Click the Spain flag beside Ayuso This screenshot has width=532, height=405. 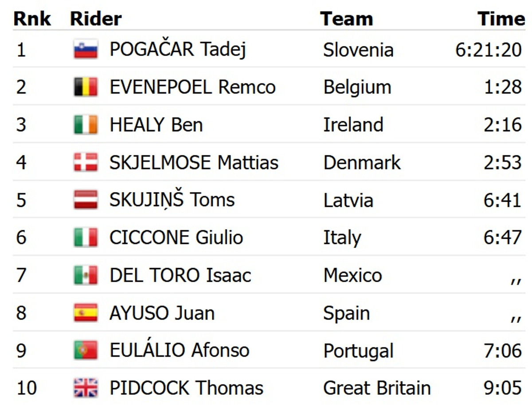(x=86, y=313)
